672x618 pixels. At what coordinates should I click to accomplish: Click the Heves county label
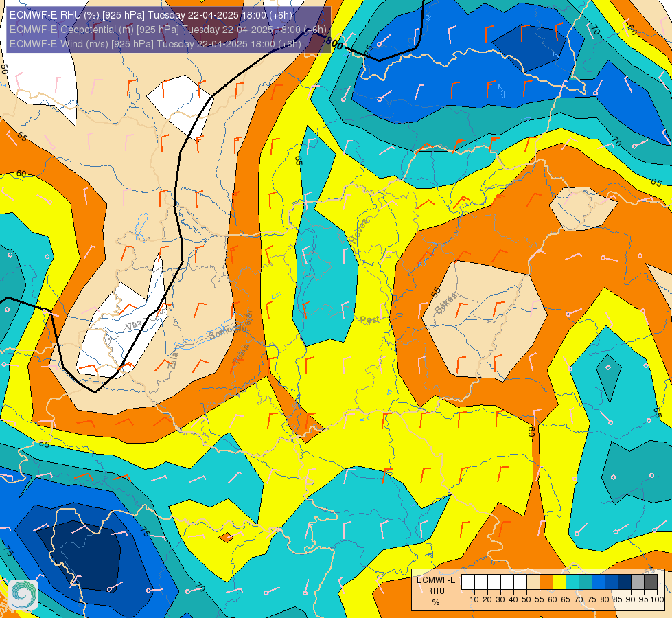coord(359,231)
